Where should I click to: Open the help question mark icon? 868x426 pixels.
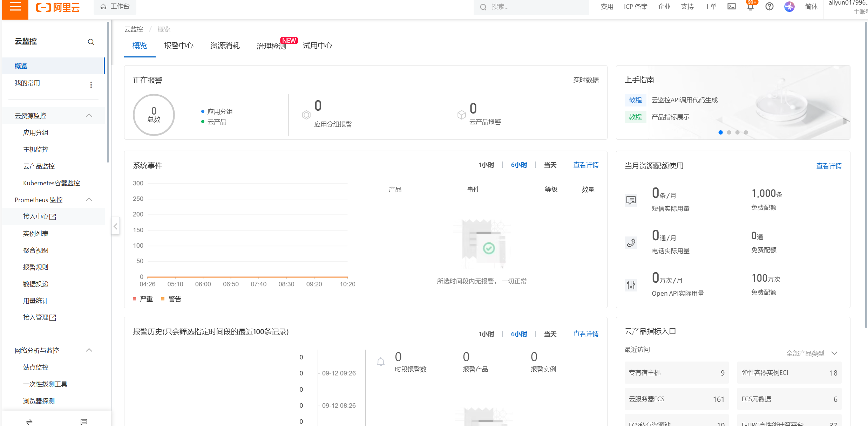769,6
